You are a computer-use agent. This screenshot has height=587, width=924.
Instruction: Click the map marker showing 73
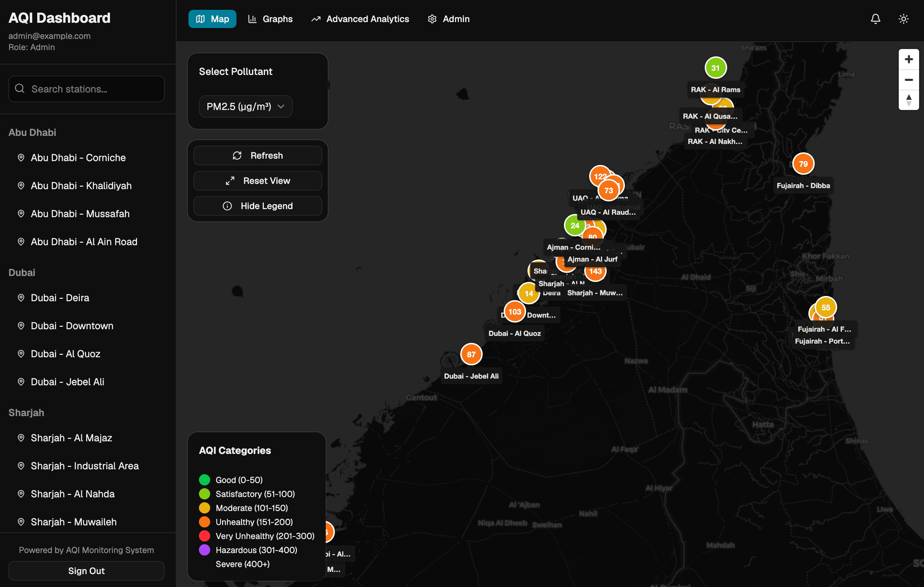tap(608, 191)
